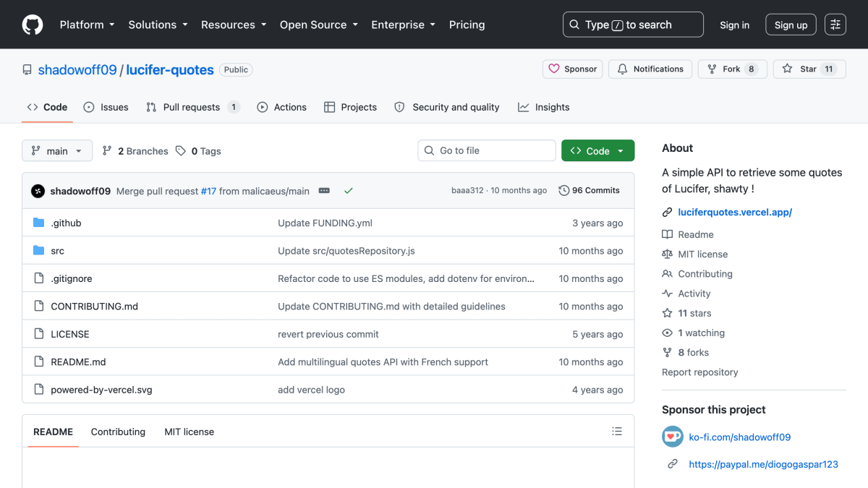Click the Ko-fi sponsor logo icon
This screenshot has height=488, width=868.
pos(673,437)
